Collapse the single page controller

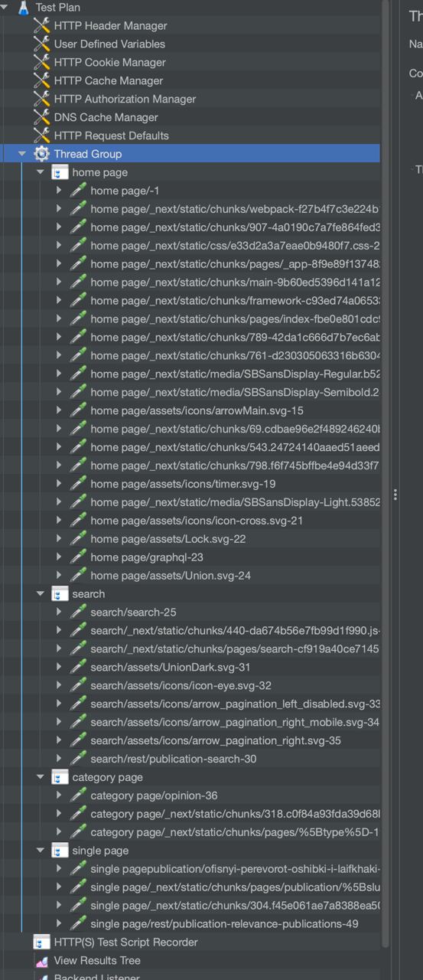(x=41, y=851)
